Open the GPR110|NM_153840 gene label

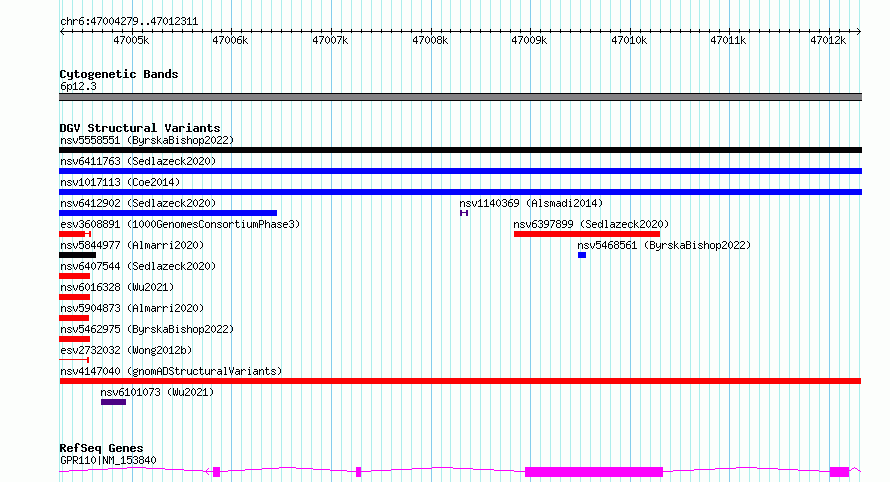click(x=108, y=460)
